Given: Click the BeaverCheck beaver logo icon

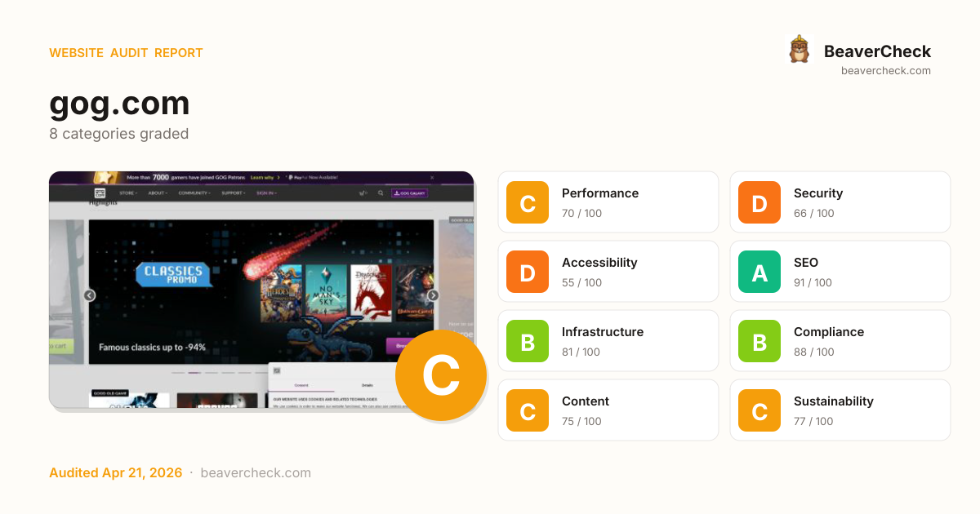Looking at the screenshot, I should point(799,49).
